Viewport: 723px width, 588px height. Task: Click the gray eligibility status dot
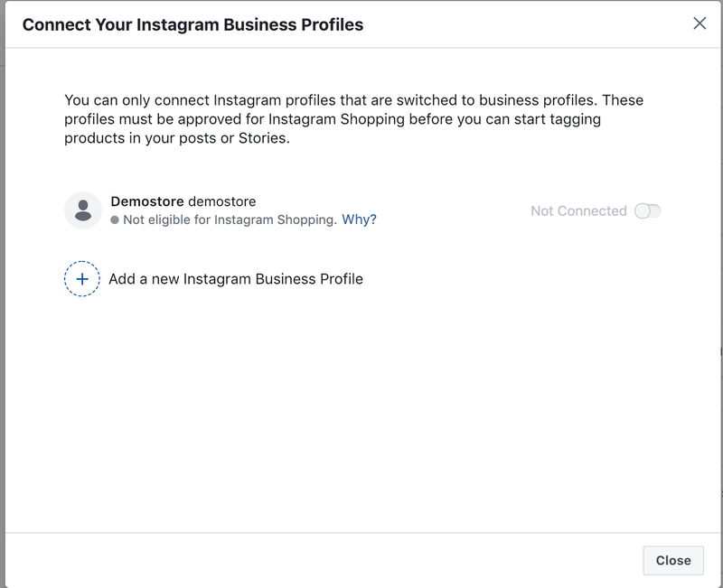point(115,219)
